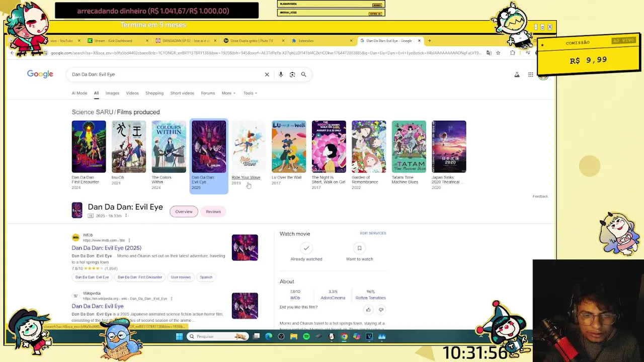Open Copilot icon on taskbar

click(357, 336)
